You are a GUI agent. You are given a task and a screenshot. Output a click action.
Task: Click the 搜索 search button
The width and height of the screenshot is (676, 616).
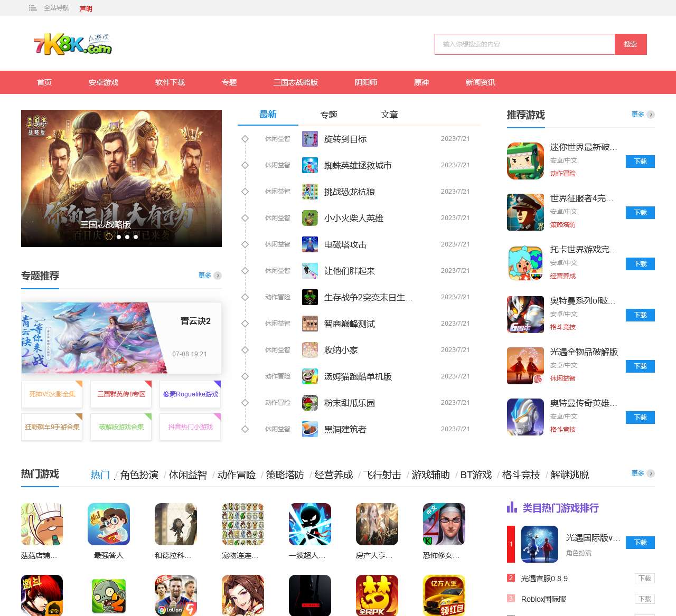click(631, 44)
